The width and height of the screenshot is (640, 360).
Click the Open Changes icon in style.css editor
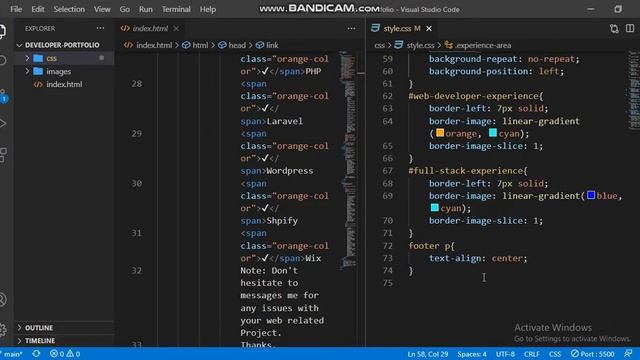(x=614, y=28)
